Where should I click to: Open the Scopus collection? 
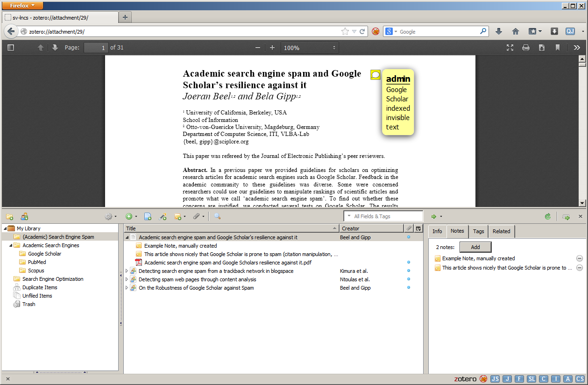point(36,271)
